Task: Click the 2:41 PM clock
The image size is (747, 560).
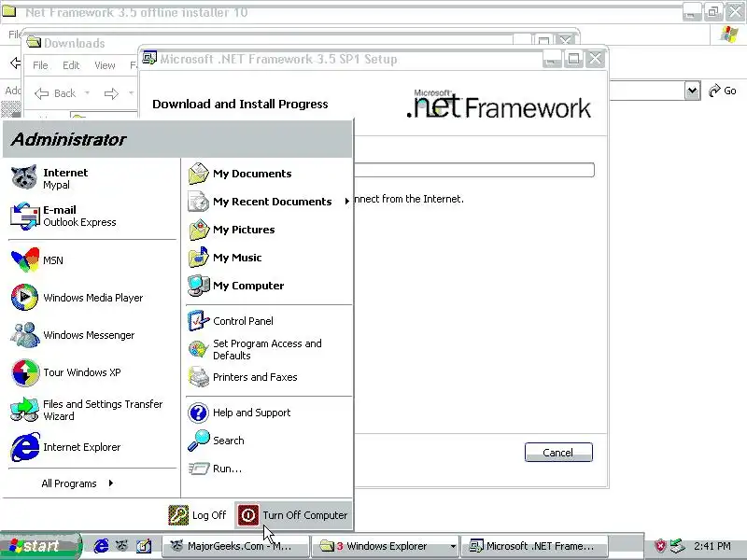Action: (x=712, y=546)
